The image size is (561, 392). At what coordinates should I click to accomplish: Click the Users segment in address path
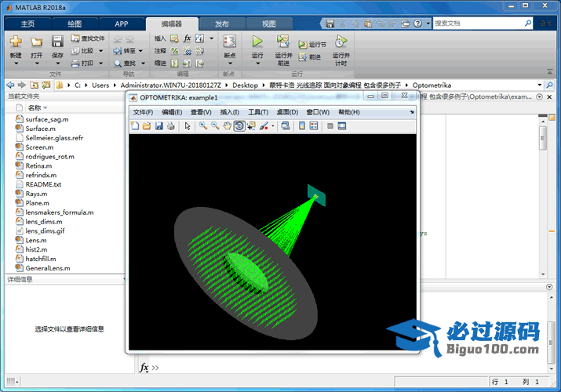100,85
